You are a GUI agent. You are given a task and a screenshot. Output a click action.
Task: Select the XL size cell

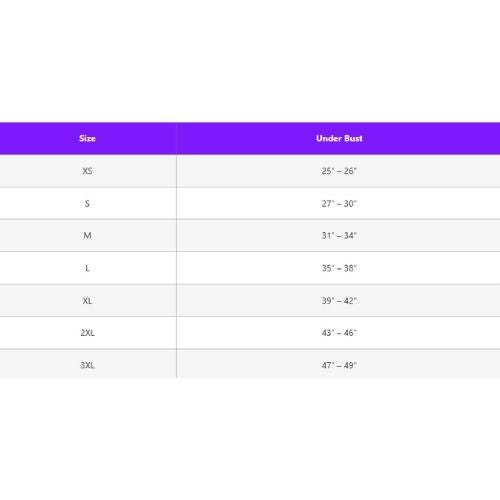click(87, 301)
